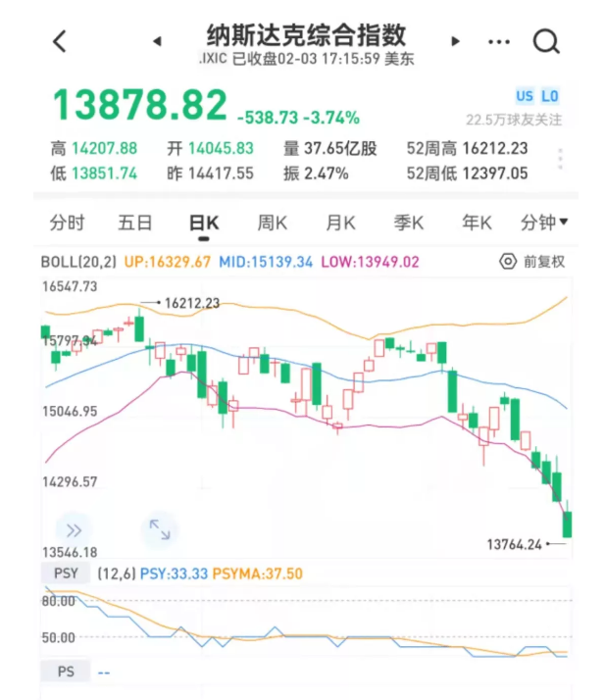Expand more quote details via vertical dots

[x=560, y=159]
